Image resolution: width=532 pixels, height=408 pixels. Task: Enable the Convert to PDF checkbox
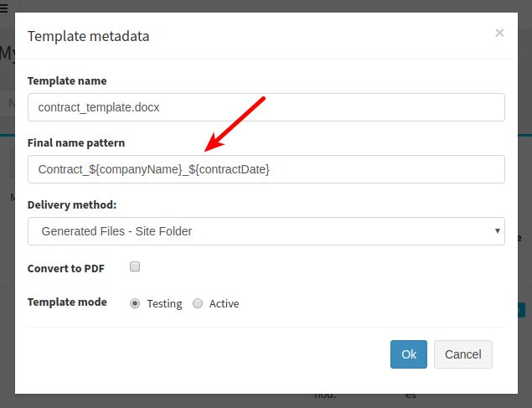click(x=135, y=266)
